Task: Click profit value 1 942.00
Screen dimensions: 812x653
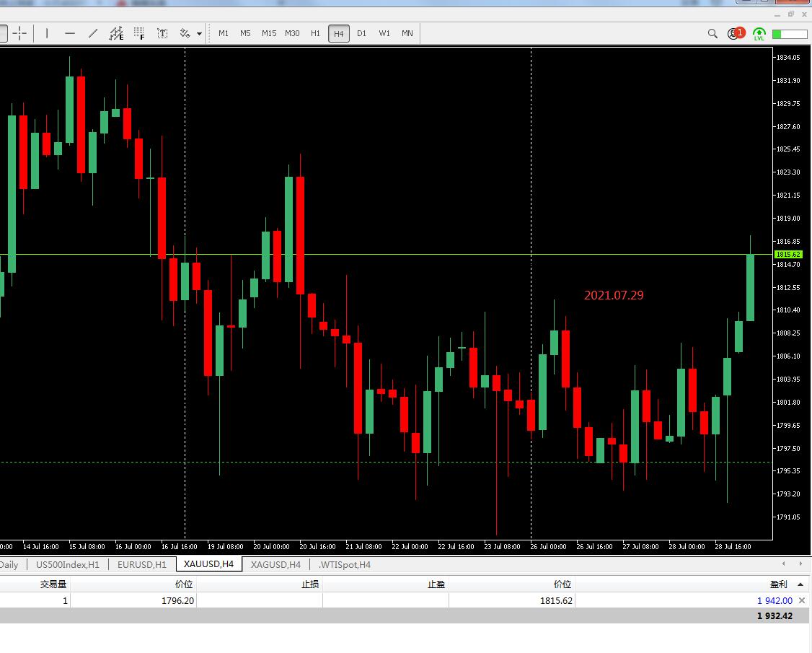Action: [775, 600]
